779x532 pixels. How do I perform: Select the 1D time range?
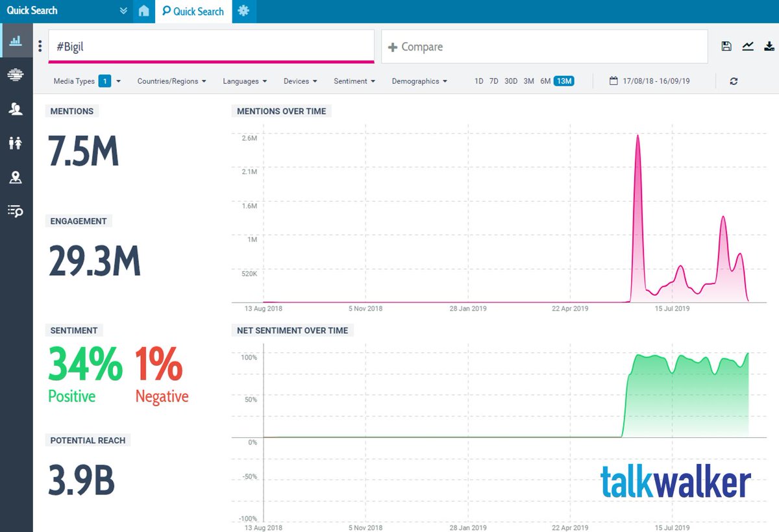pyautogui.click(x=479, y=81)
